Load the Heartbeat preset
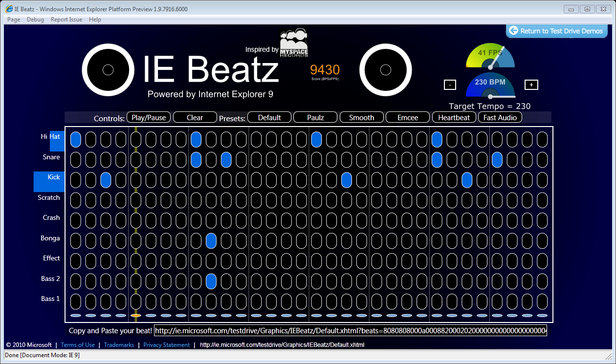The image size is (616, 364). [x=454, y=117]
